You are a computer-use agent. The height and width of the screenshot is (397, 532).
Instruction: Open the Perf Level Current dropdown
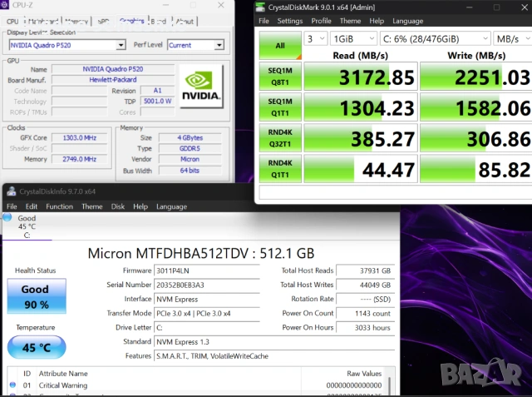[x=194, y=45]
